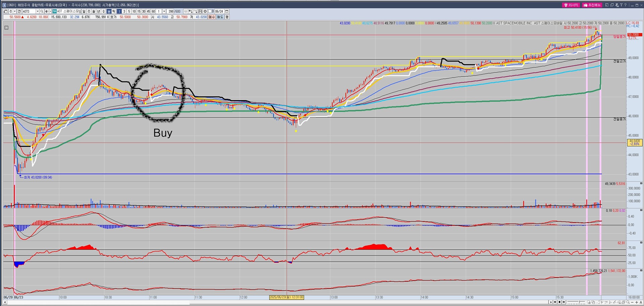Click the save chart floppy disk icon
644x306 pixels.
click(200, 11)
